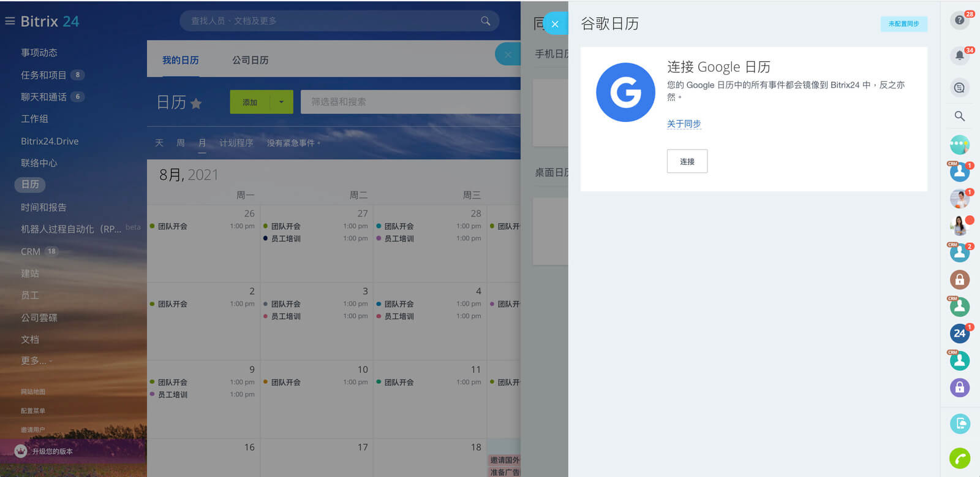
Task: Click the green 添加 button
Action: coord(250,102)
